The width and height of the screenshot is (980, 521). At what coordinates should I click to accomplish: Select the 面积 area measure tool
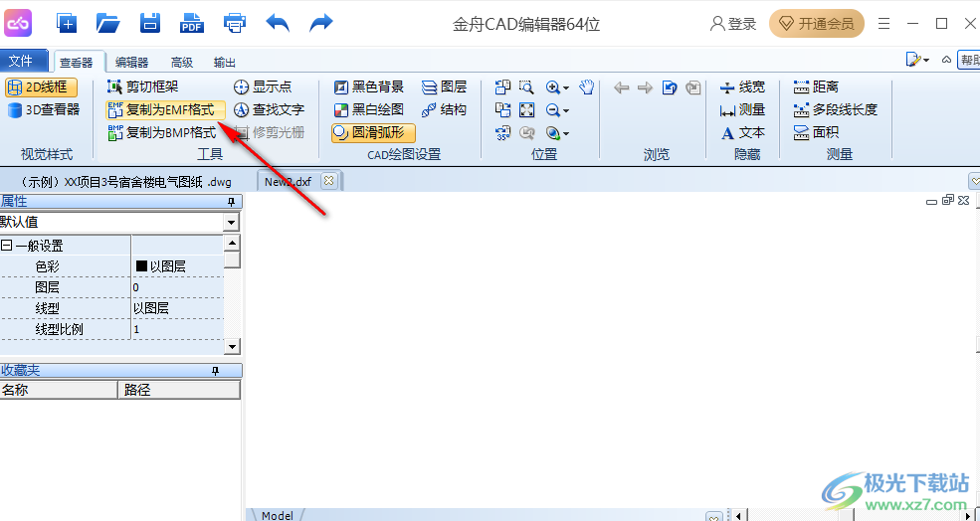click(x=816, y=132)
